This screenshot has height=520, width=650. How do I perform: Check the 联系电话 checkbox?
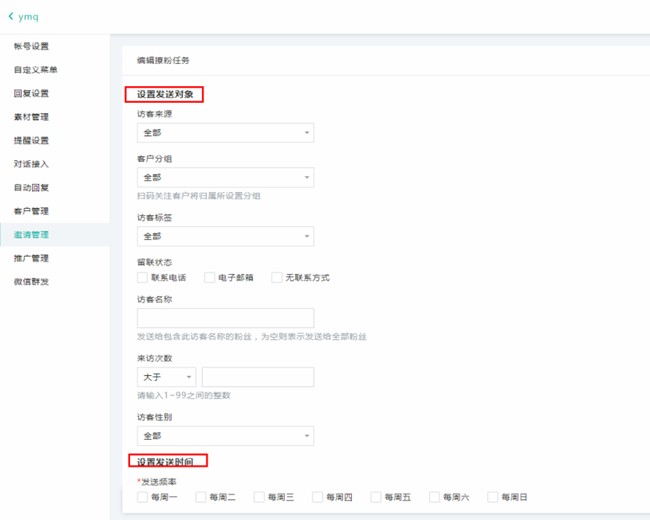click(142, 277)
